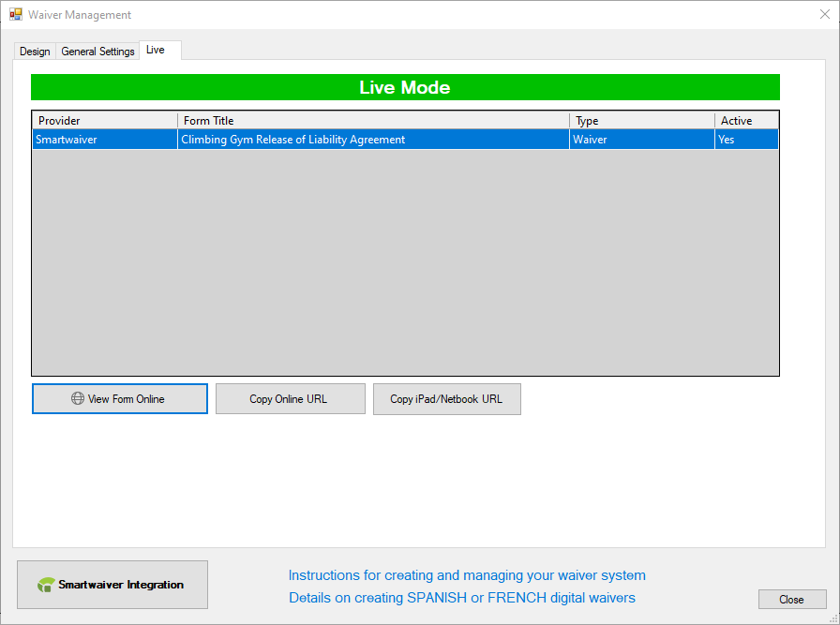
Task: Open the General Settings tab
Action: pyautogui.click(x=97, y=52)
